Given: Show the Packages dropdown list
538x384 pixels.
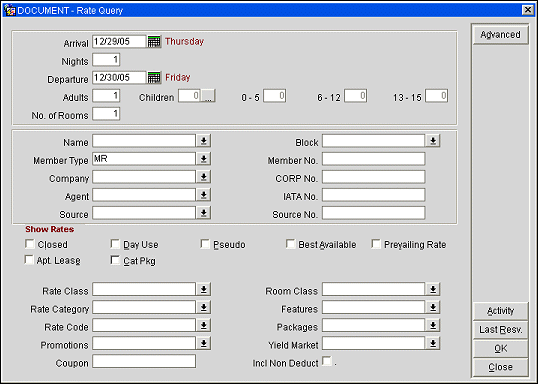Looking at the screenshot, I should (x=433, y=325).
